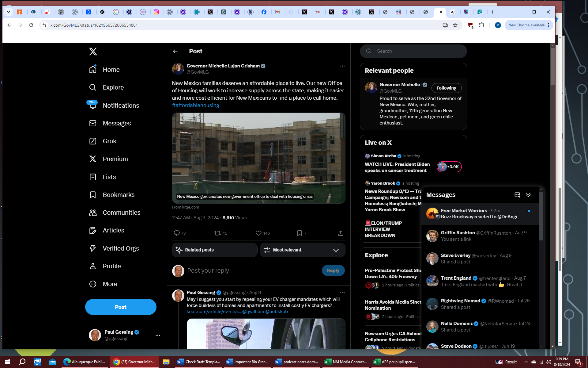Click the X logo in sidebar
This screenshot has width=588, height=368.
(93, 51)
